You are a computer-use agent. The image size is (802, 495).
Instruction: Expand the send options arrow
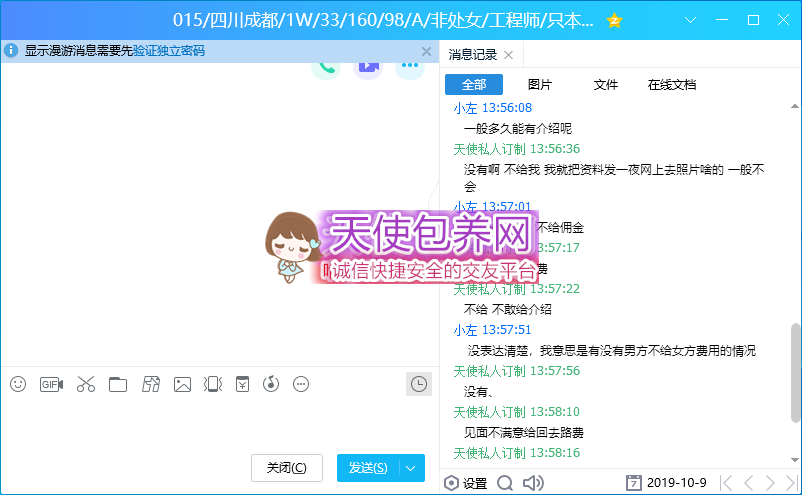click(411, 468)
